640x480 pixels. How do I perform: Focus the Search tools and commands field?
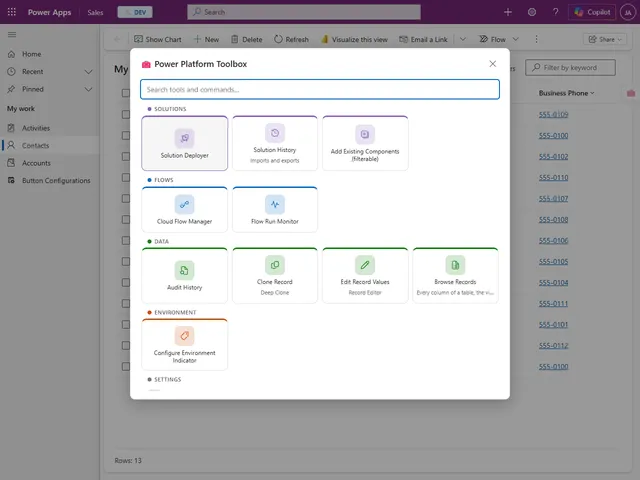coord(320,89)
